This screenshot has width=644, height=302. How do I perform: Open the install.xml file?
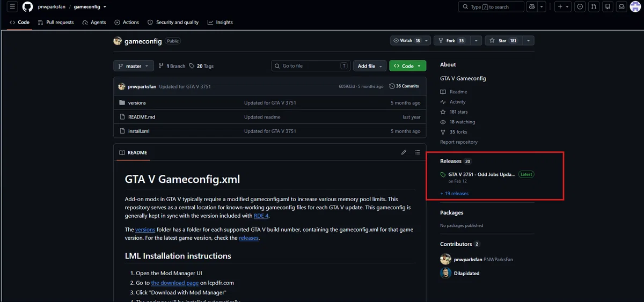coord(138,131)
